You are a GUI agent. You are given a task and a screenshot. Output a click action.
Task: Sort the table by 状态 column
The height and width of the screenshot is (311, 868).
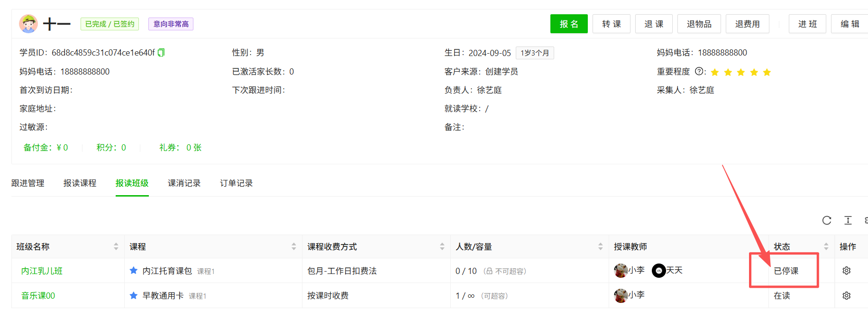pos(826,246)
